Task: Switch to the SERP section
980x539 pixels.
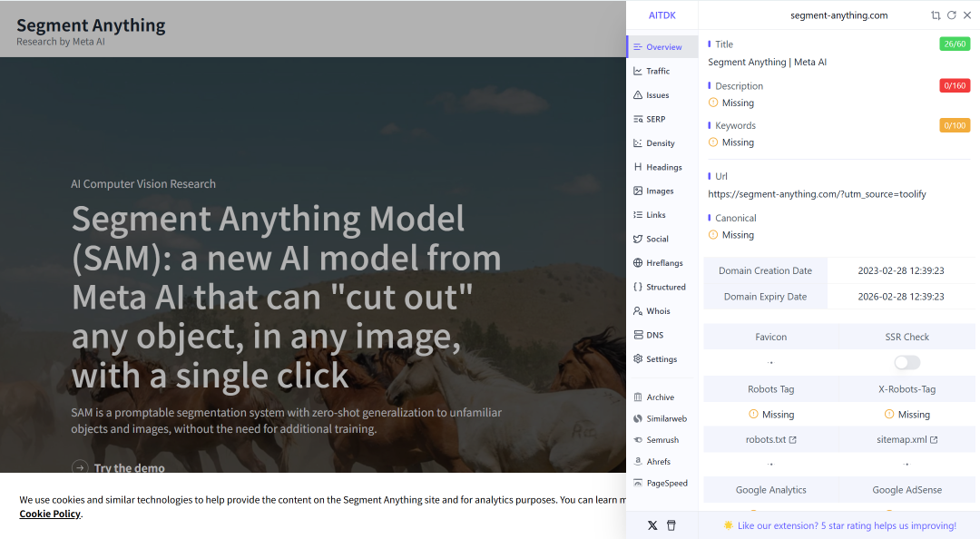Action: tap(656, 119)
